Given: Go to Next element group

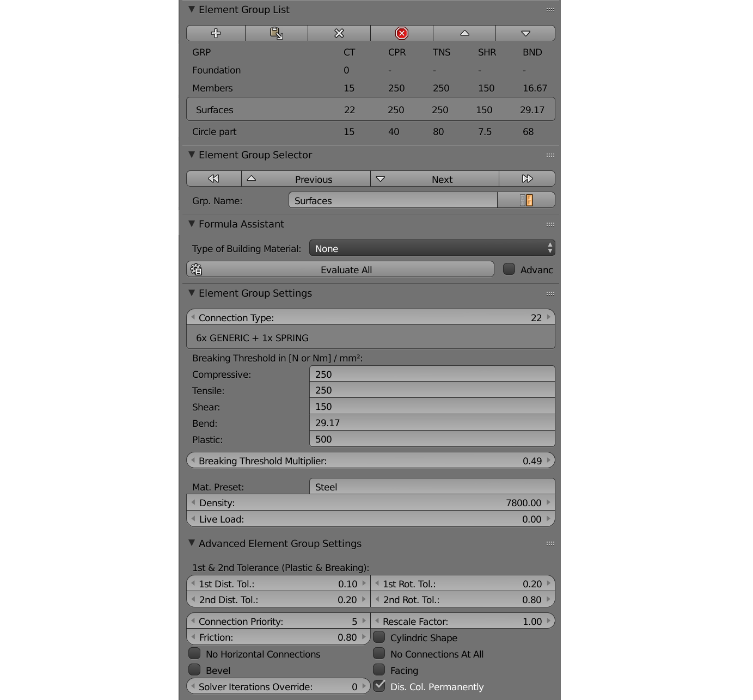Looking at the screenshot, I should point(434,179).
